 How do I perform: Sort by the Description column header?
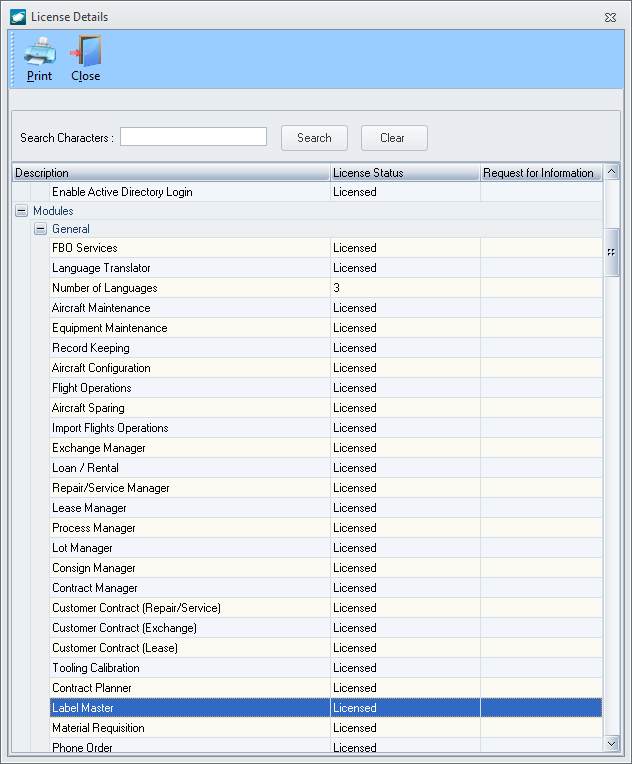tap(171, 172)
